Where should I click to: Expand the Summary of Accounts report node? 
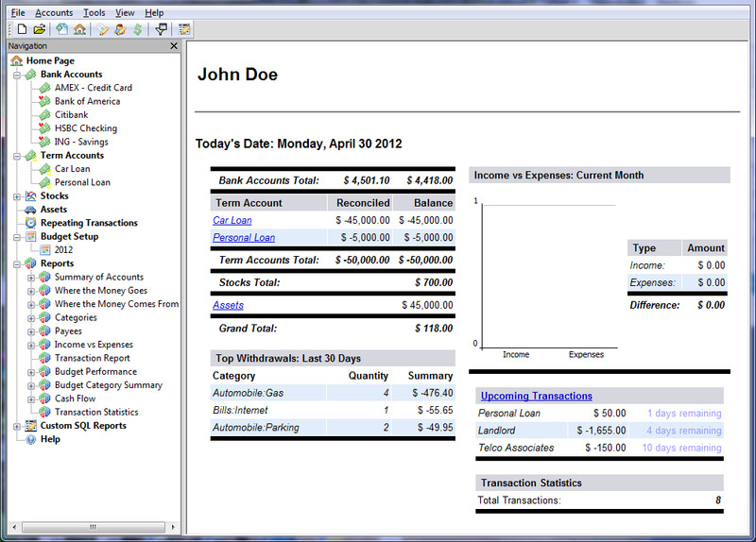point(31,278)
